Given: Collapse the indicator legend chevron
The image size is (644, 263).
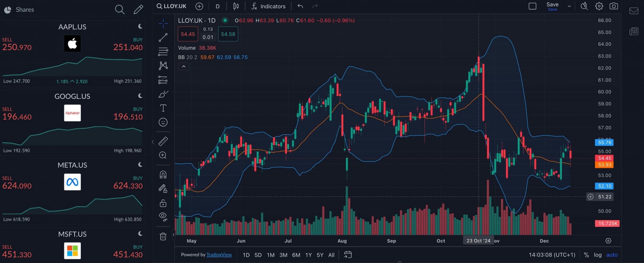Looking at the screenshot, I should tap(184, 66).
